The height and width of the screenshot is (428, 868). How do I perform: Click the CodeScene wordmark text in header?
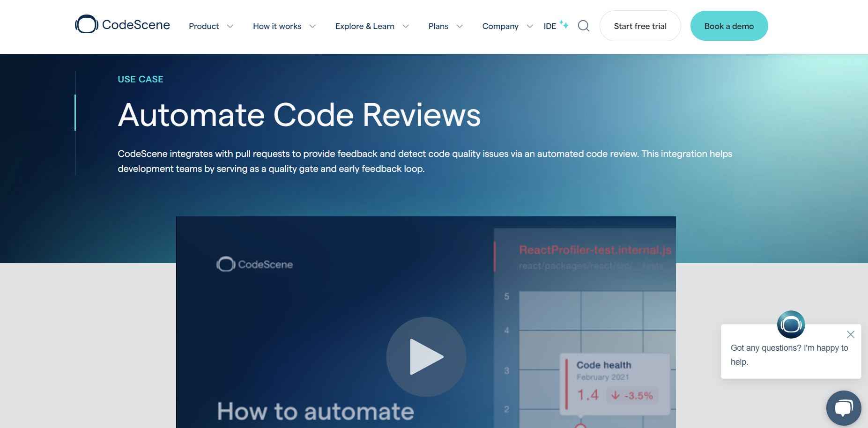pyautogui.click(x=136, y=24)
